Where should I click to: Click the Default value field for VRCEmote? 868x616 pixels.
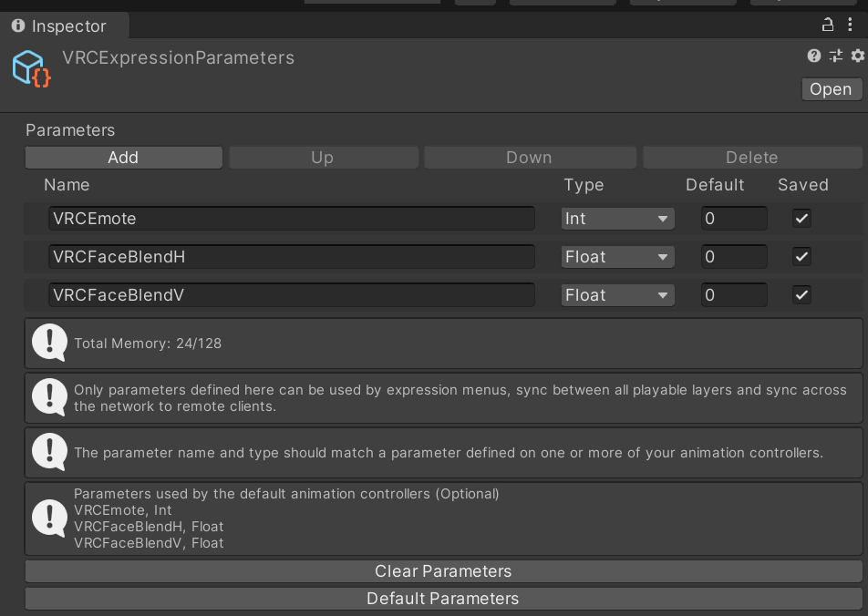[x=734, y=218]
